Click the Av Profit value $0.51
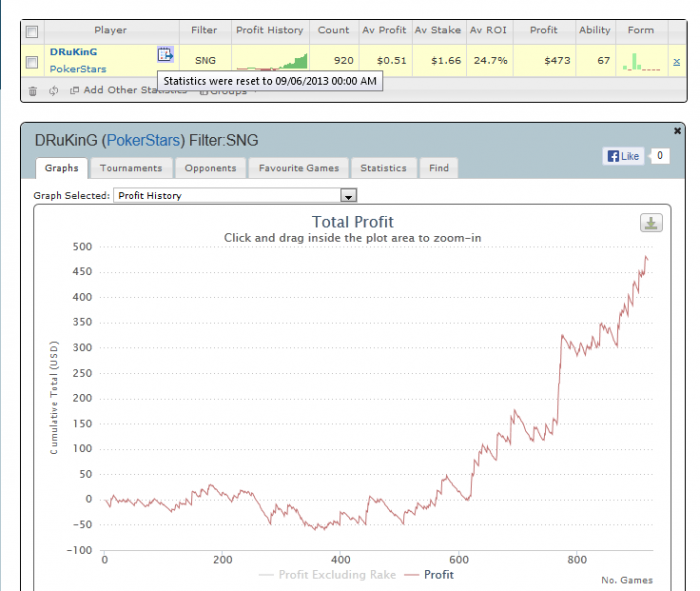Viewport: 700px width, 591px height. [392, 61]
